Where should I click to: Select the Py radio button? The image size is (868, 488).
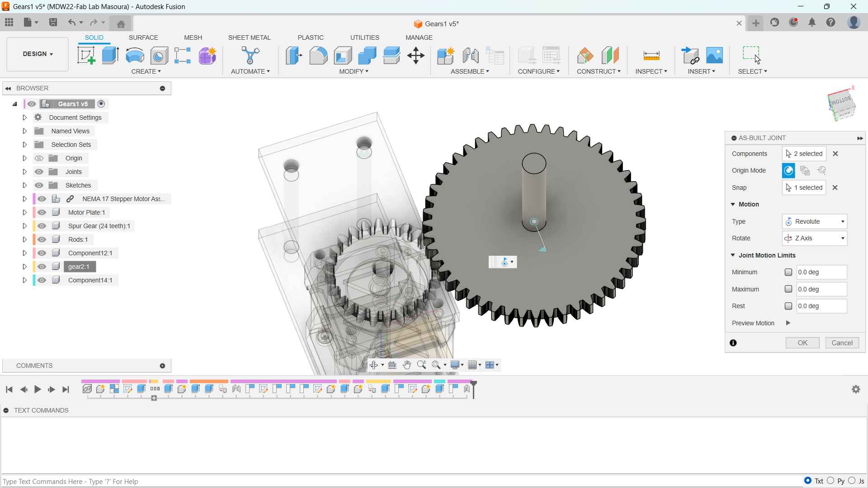point(830,481)
